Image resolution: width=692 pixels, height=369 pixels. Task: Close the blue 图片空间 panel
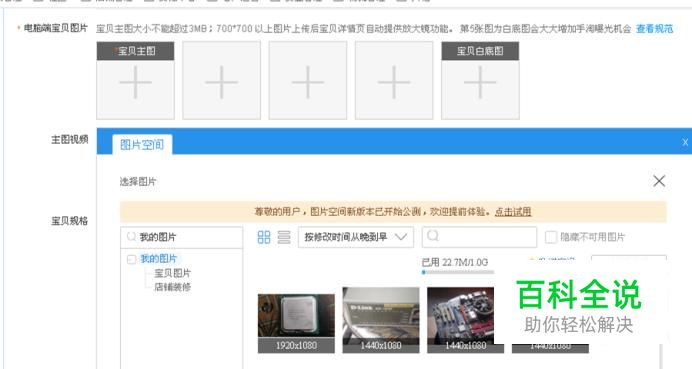coord(684,142)
